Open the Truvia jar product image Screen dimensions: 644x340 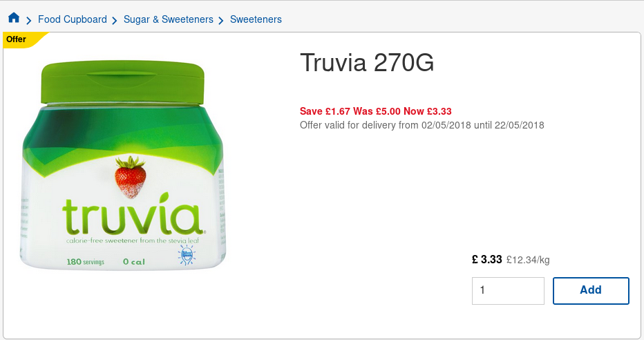click(123, 165)
